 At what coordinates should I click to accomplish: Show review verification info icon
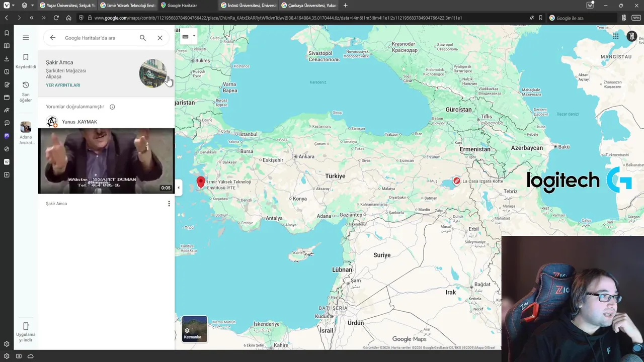point(112,107)
